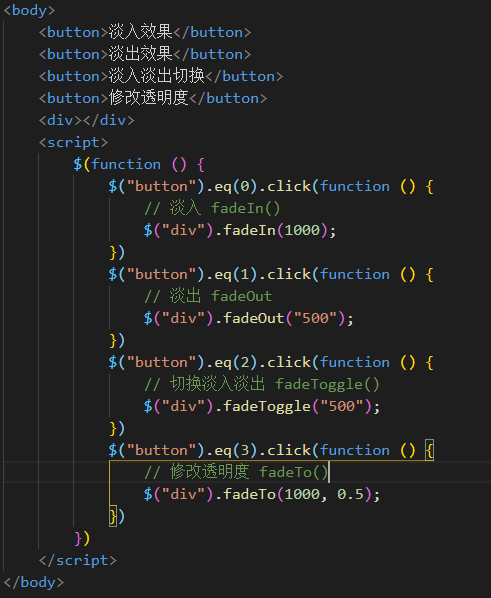This screenshot has height=598, width=491.
Task: Click the fadeIn(1000) statement
Action: [x=240, y=230]
